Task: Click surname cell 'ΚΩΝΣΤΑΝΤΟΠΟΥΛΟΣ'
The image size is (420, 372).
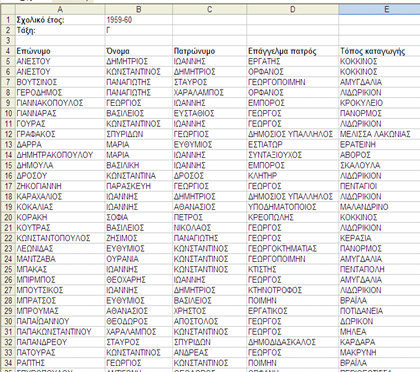Action: (x=60, y=238)
